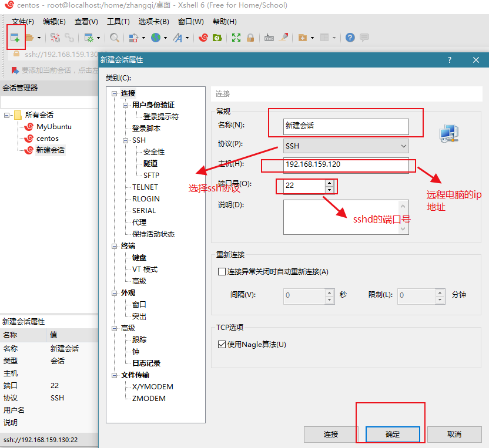Click the highlight pen icon

click(x=283, y=38)
